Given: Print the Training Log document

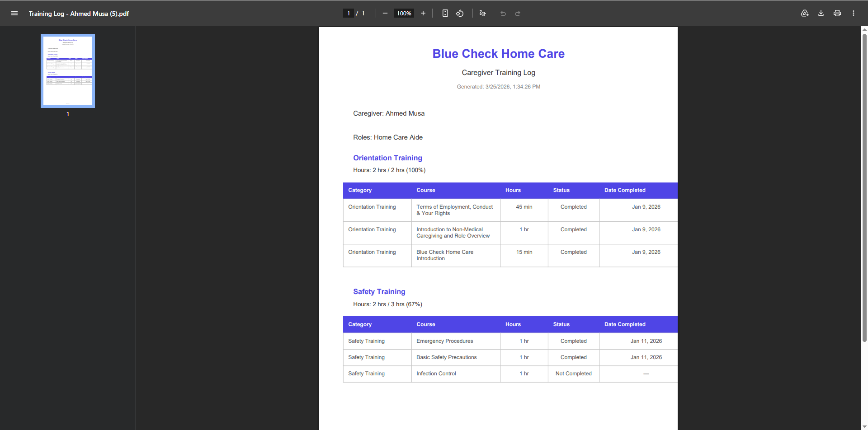Looking at the screenshot, I should pos(837,14).
